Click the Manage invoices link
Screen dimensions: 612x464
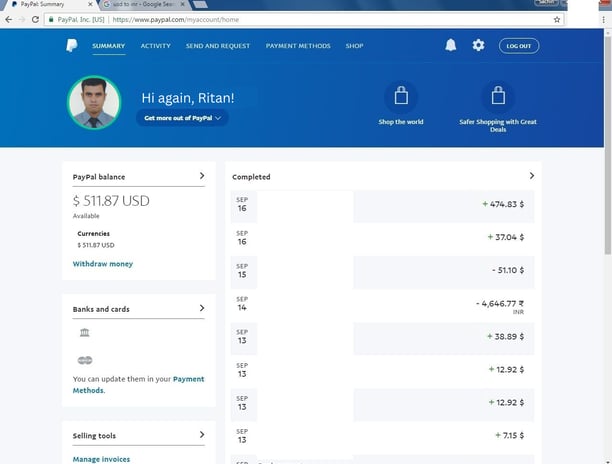pyautogui.click(x=101, y=459)
